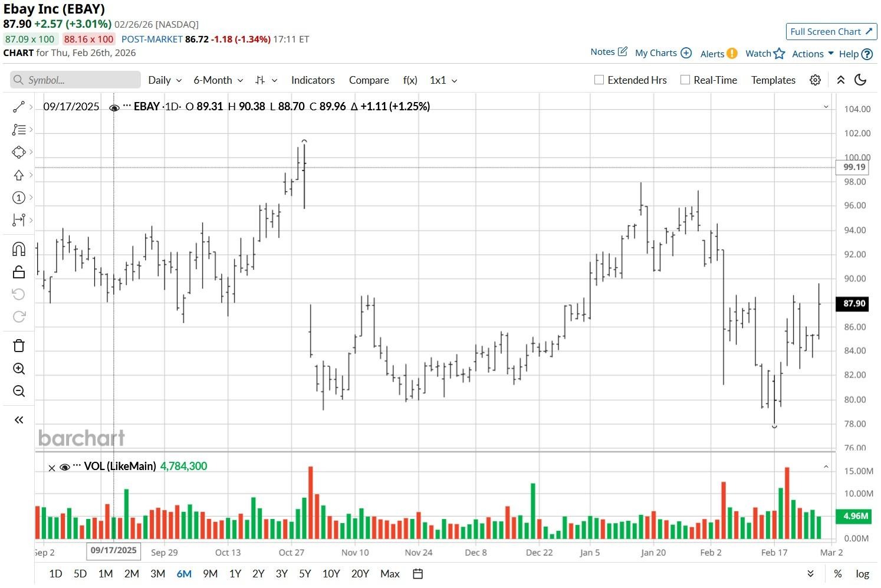Click the My Charts plus icon

coord(686,53)
